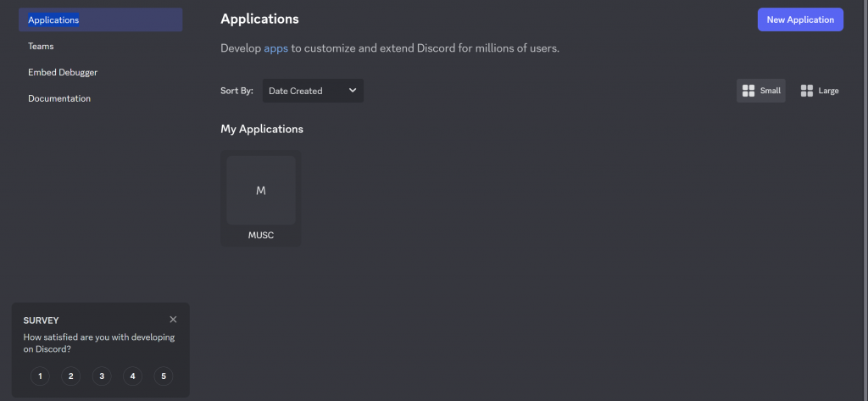Open the MUSC application thumbnail

261,191
